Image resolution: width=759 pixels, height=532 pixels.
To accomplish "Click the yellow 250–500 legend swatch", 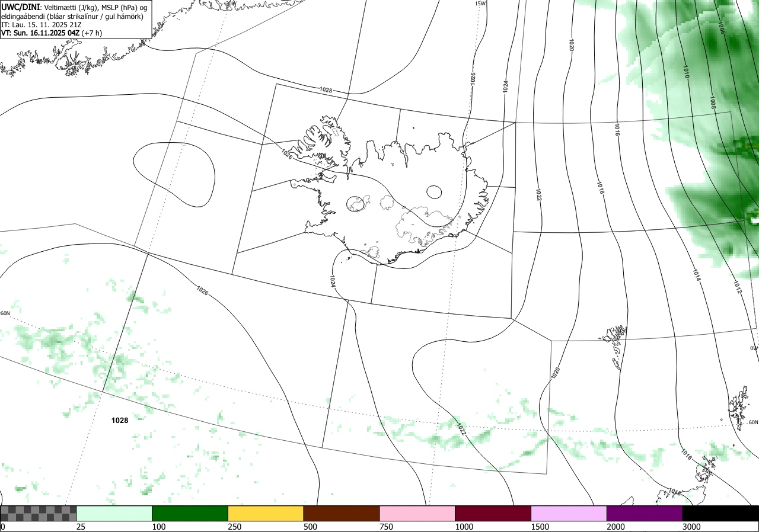I will point(266,513).
